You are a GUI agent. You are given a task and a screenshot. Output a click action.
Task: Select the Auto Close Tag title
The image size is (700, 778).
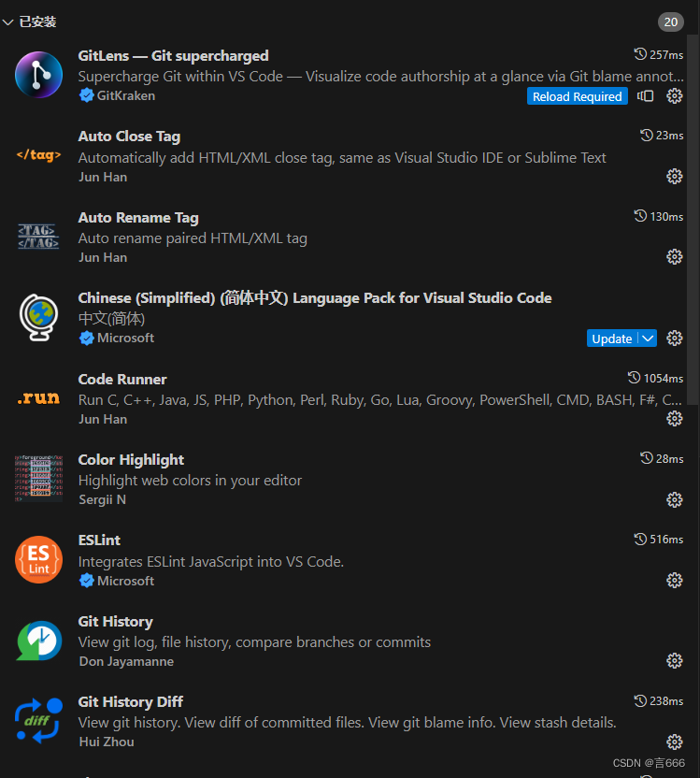[x=129, y=136]
